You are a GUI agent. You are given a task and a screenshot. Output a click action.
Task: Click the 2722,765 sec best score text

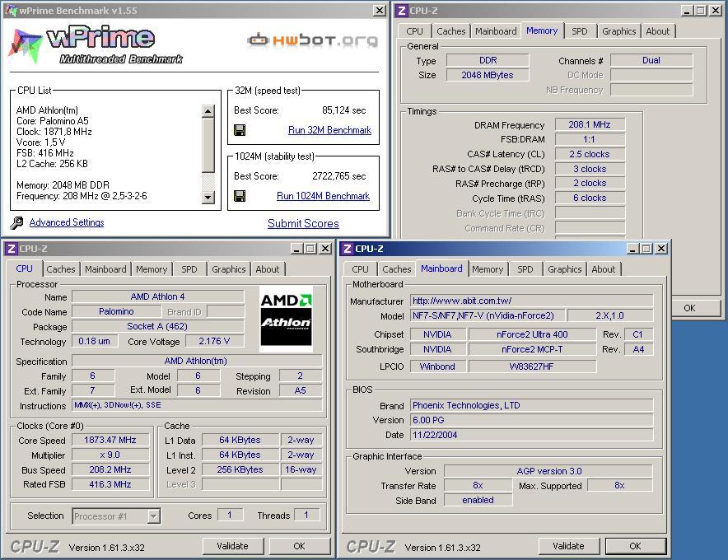click(x=339, y=176)
